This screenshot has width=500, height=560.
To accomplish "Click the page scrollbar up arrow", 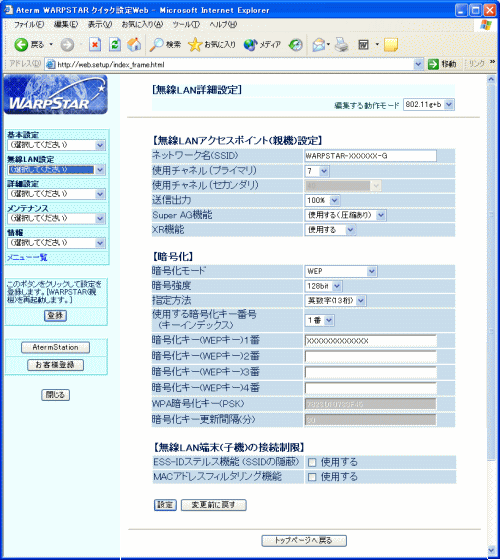I will [491, 79].
